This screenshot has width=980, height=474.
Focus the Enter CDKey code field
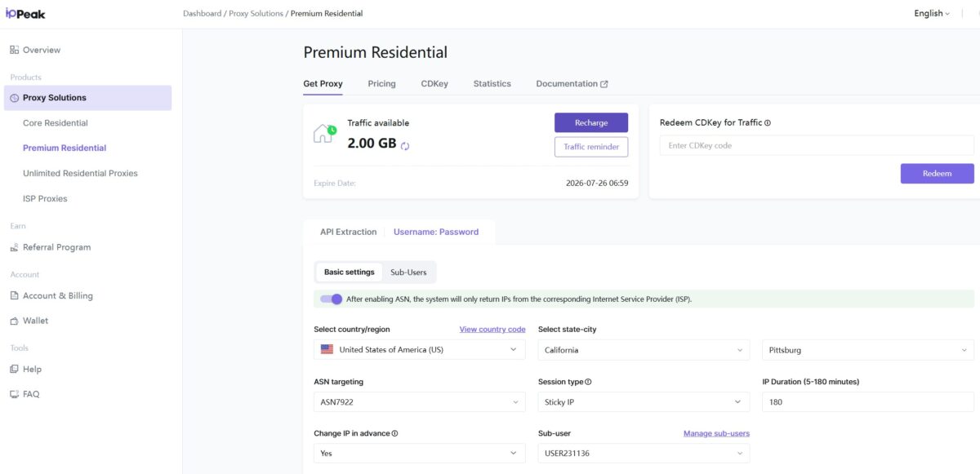[817, 145]
